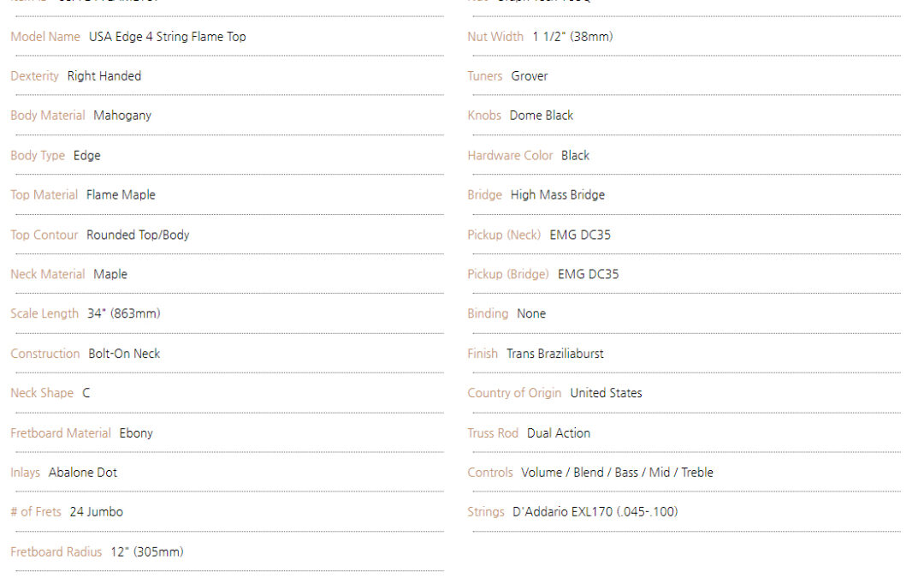Click the Fretboard Radius 12" (305mm) value
924x578 pixels.
coord(147,552)
